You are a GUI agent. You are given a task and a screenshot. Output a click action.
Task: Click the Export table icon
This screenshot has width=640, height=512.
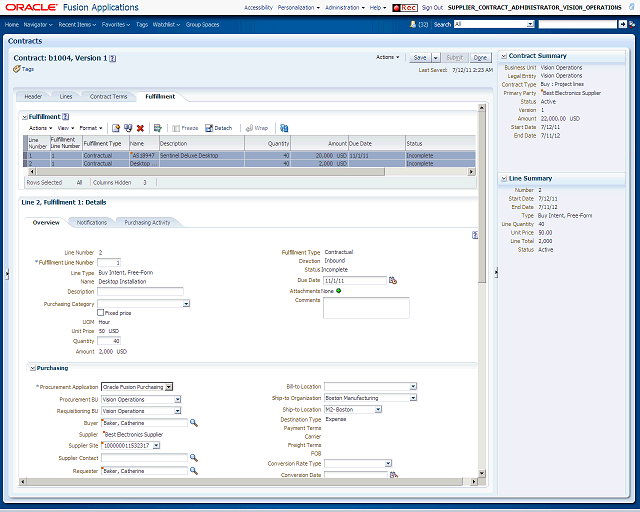tap(158, 128)
